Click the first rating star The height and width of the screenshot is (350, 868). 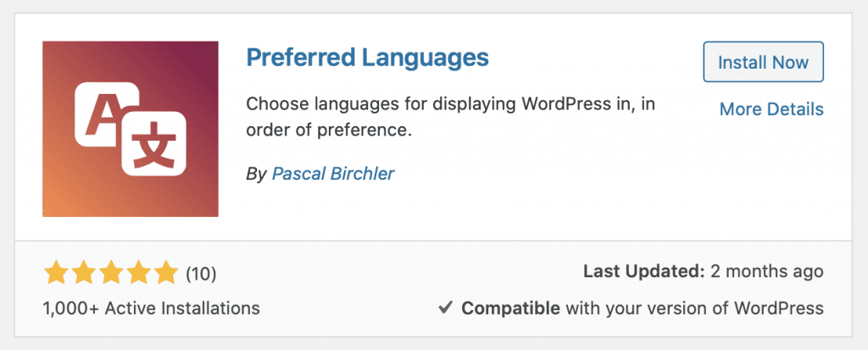pos(56,273)
